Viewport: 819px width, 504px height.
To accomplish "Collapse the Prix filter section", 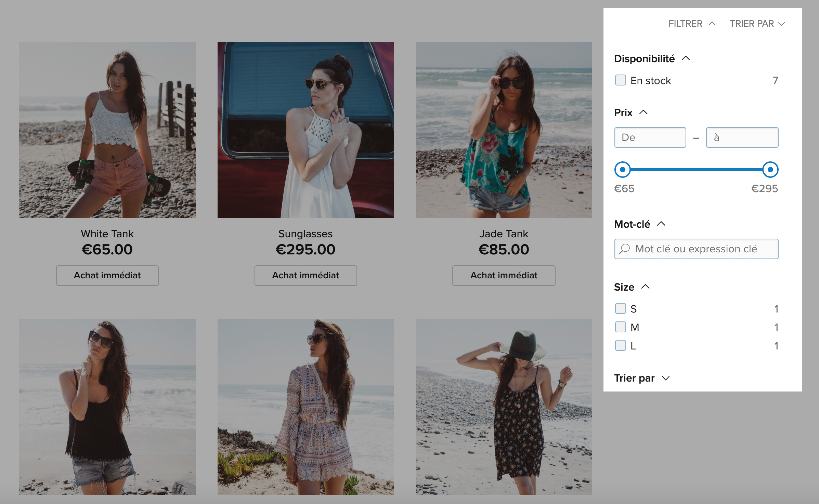I will pos(643,112).
